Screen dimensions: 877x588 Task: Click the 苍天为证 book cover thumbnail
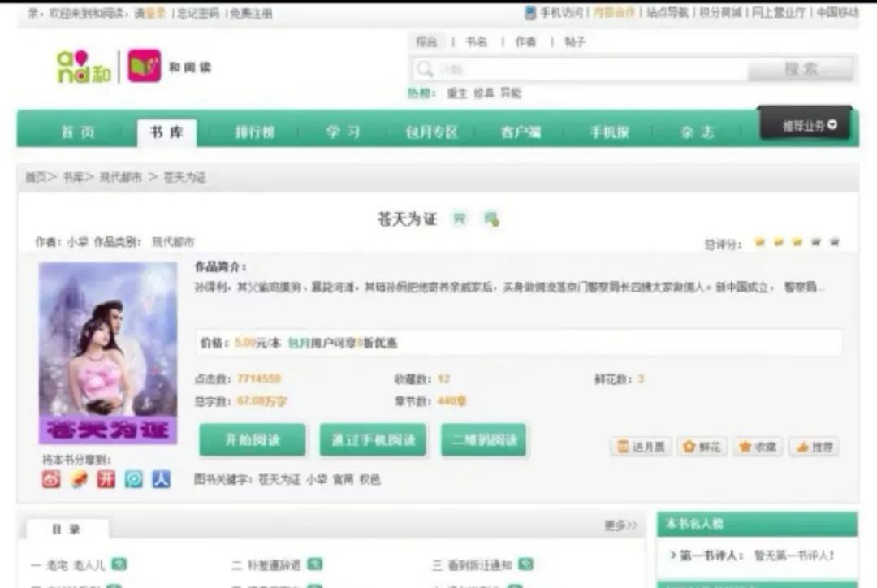pos(108,351)
